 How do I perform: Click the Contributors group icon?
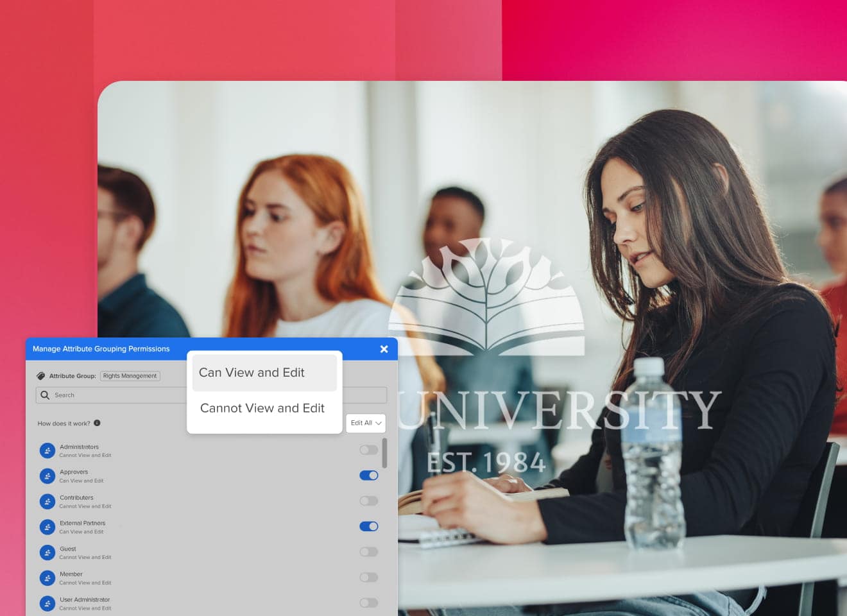pos(47,501)
